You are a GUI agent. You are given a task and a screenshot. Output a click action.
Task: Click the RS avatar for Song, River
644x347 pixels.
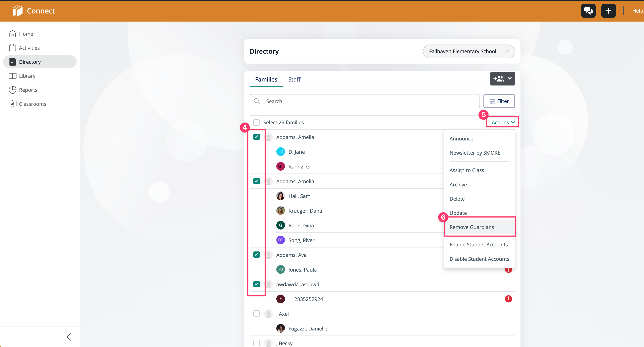point(280,240)
